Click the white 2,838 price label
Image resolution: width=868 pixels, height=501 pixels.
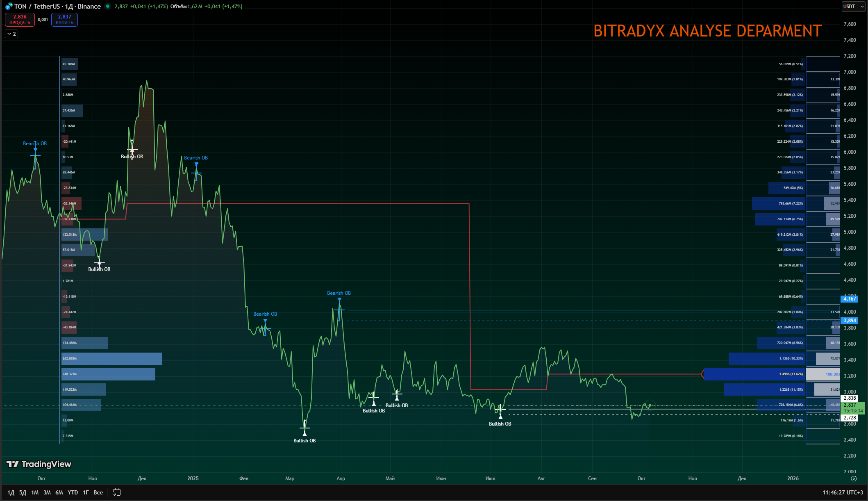click(x=850, y=398)
